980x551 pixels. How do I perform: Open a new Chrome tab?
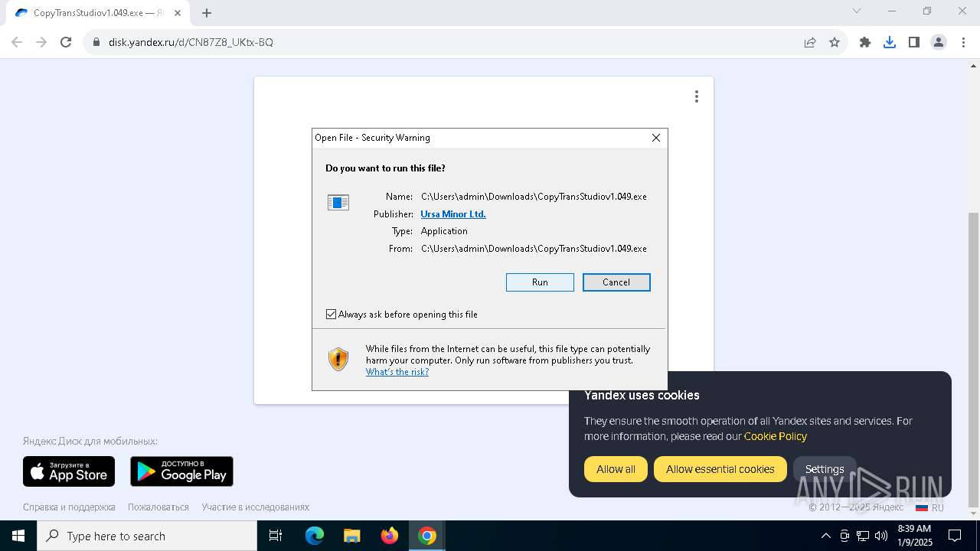click(207, 13)
